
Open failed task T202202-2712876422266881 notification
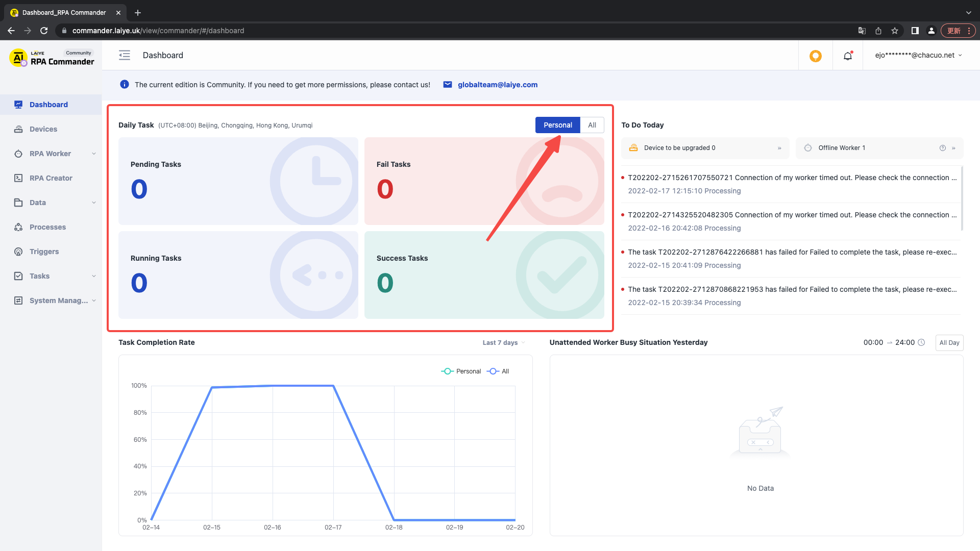(x=791, y=259)
